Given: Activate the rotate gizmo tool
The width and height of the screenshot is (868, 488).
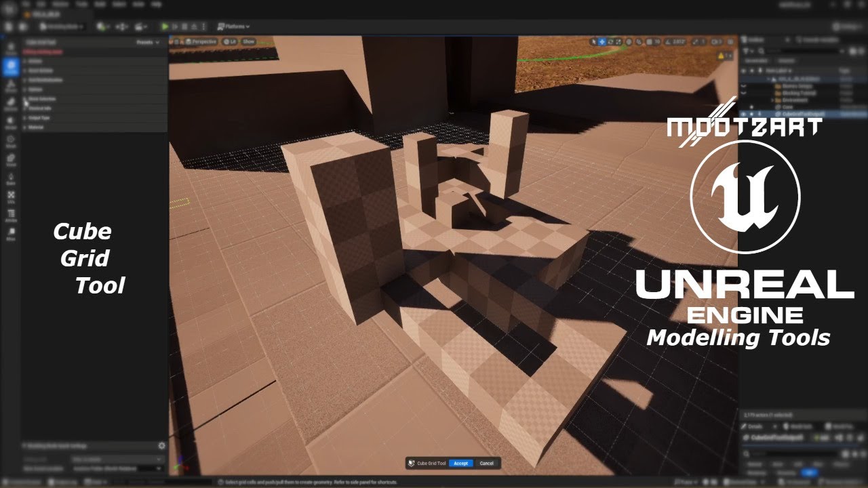Looking at the screenshot, I should (610, 42).
